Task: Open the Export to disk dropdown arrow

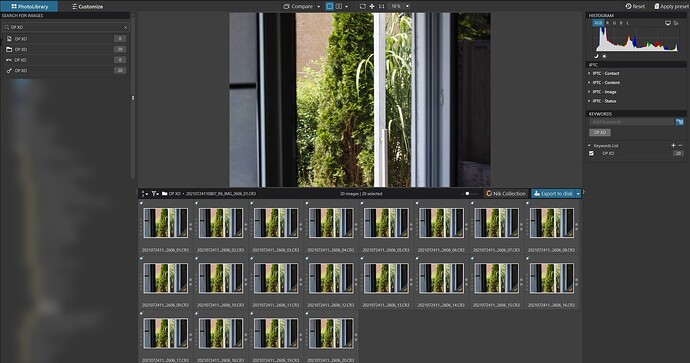Action: click(x=578, y=194)
